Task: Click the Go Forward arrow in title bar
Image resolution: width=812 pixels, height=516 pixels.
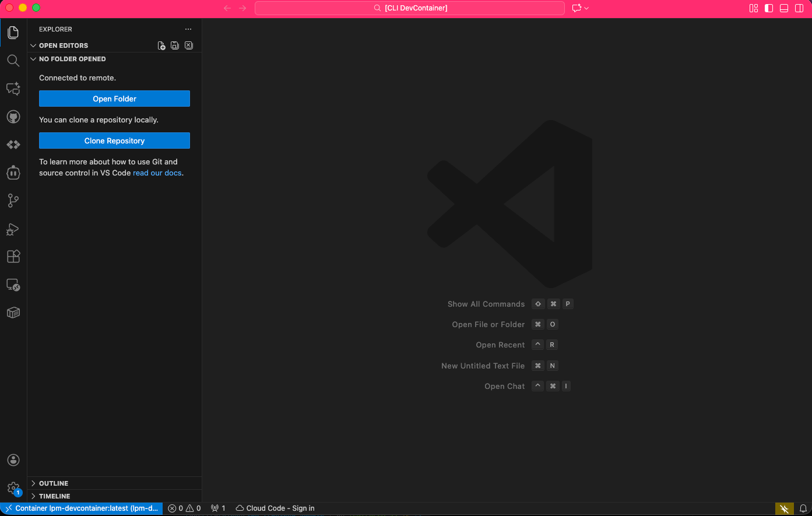Action: pyautogui.click(x=243, y=8)
